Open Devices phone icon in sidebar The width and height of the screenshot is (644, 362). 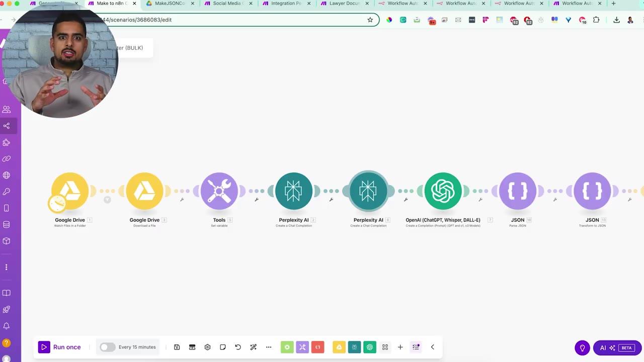7,208
